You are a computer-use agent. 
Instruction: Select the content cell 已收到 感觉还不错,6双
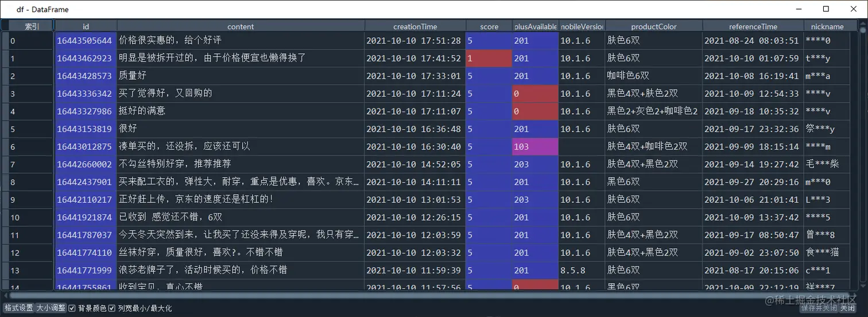click(x=241, y=217)
